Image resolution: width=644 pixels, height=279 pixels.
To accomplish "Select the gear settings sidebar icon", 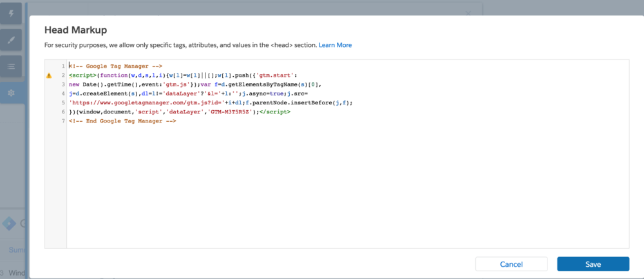I will (12, 93).
